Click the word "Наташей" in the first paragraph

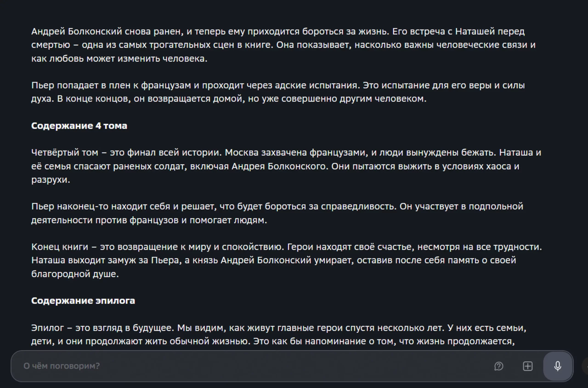tap(475, 31)
